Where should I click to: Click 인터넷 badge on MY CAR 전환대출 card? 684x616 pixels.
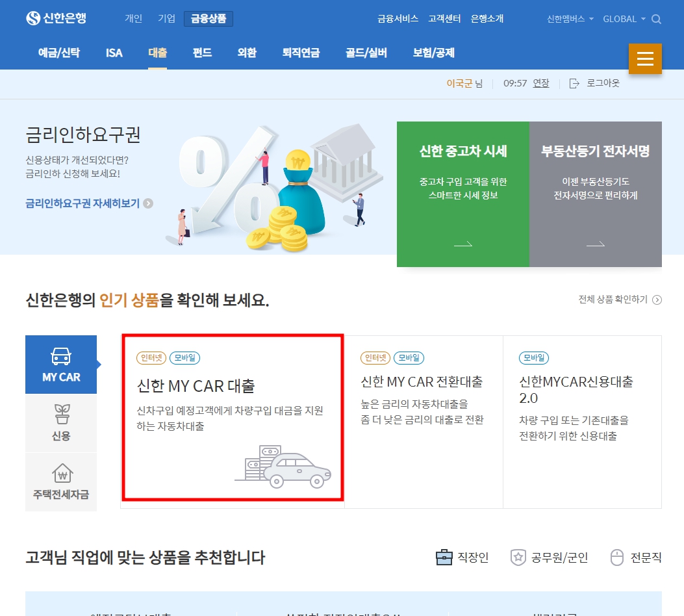point(375,358)
